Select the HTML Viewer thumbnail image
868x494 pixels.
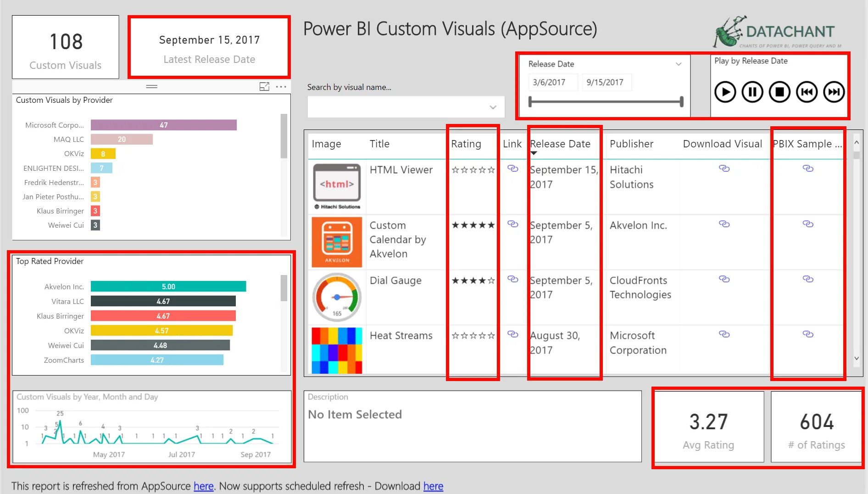[337, 186]
